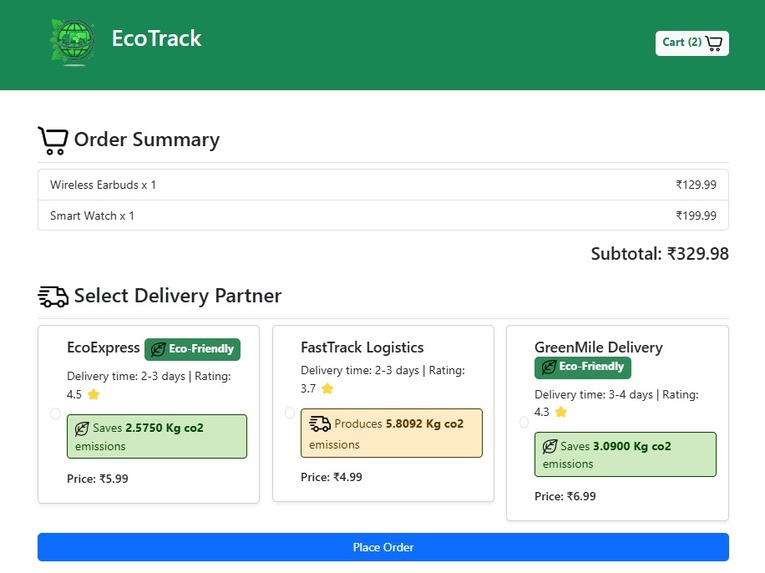Click the Wireless Earbuds x 1 row
Viewport: 765px width, 573px height.
pyautogui.click(x=383, y=185)
